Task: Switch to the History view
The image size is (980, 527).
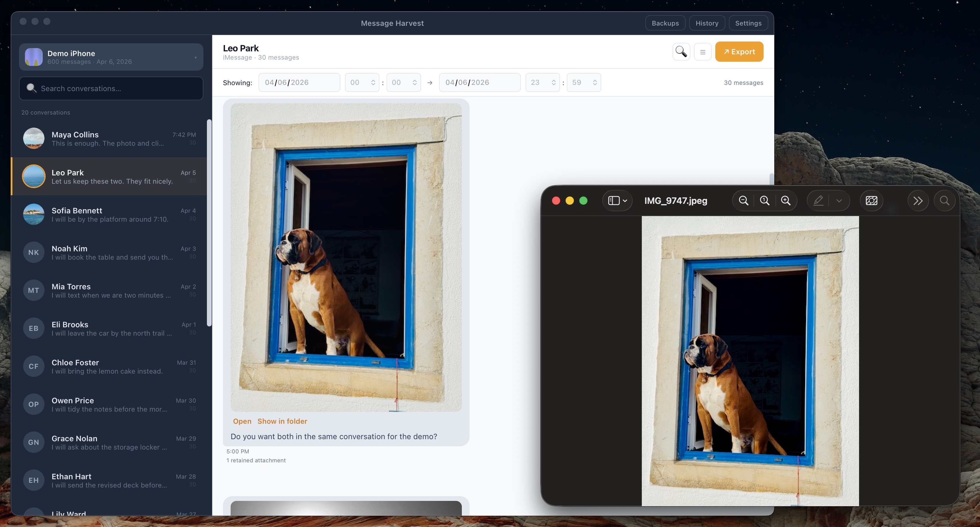Action: click(707, 23)
